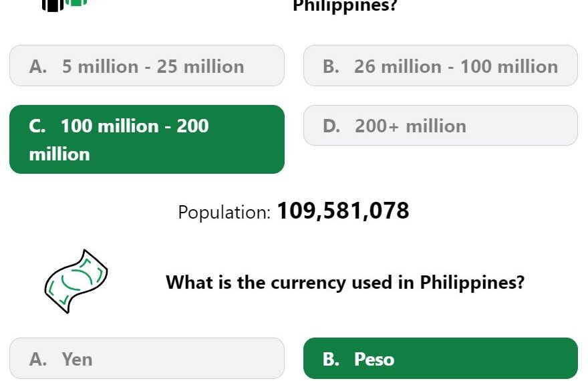Click letter 'D.' on the 200+ million option
Viewport: 588px width, 381px height.
331,126
